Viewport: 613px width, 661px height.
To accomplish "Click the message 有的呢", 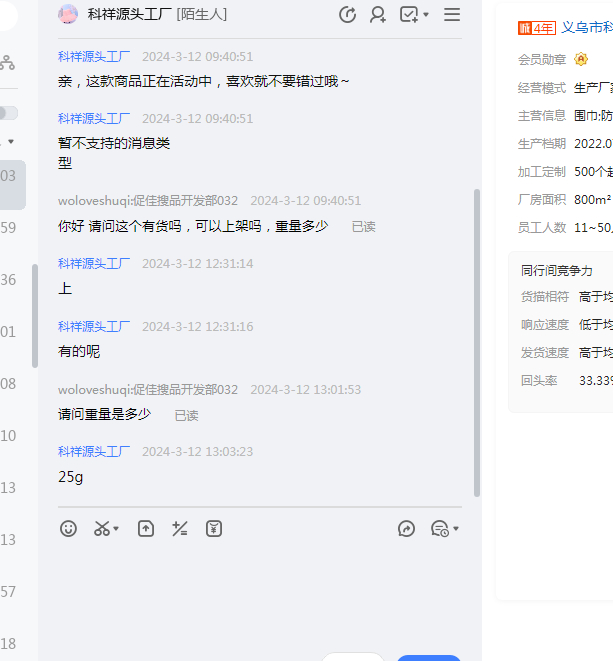I will coord(79,351).
